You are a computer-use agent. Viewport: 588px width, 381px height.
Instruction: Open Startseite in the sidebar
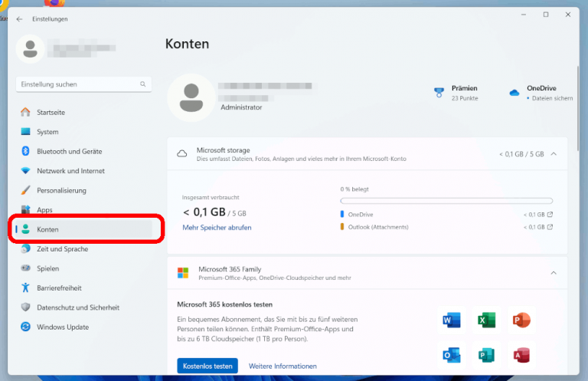[x=83, y=112]
